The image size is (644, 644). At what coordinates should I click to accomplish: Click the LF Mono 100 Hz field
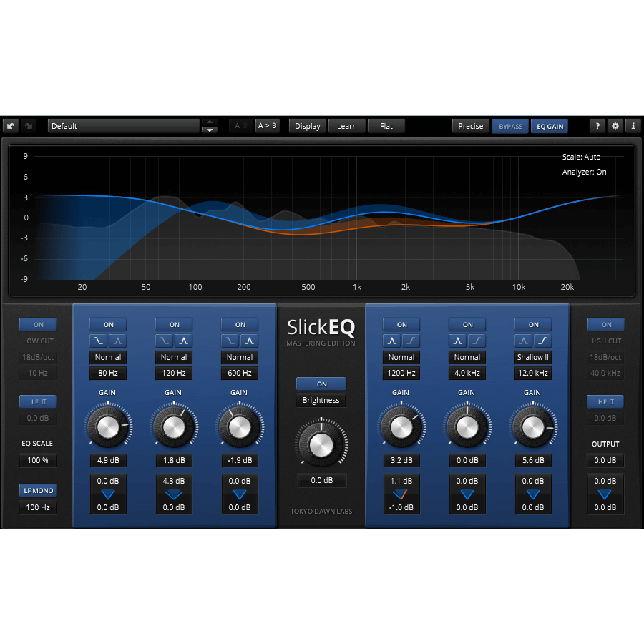[x=38, y=507]
